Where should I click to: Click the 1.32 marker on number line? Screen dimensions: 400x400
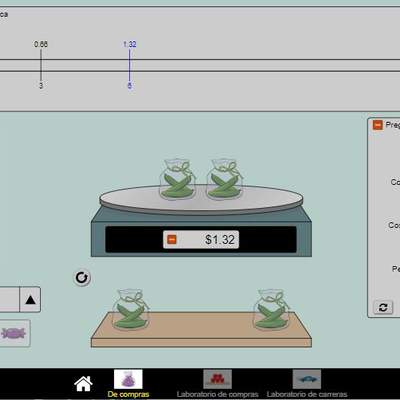click(x=129, y=65)
